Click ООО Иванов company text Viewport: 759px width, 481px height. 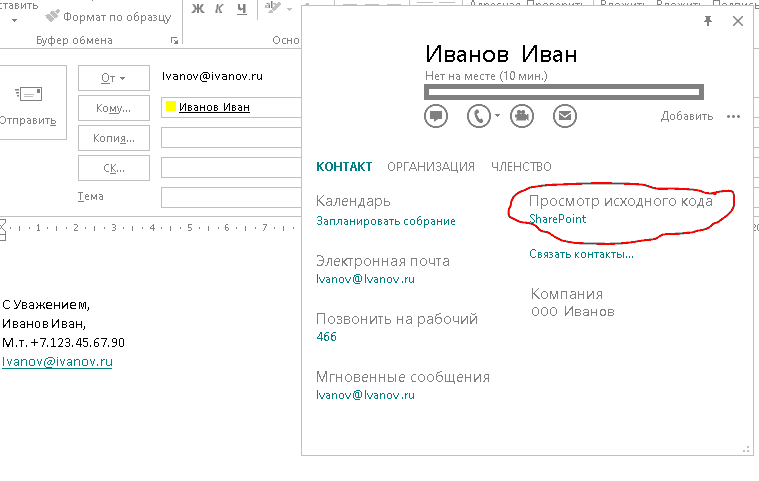[x=573, y=312]
